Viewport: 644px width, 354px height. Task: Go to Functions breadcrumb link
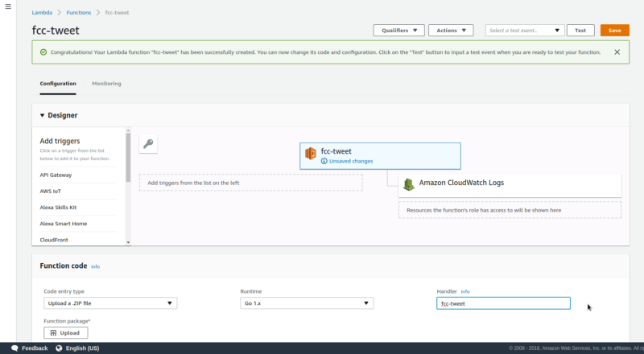click(x=79, y=13)
